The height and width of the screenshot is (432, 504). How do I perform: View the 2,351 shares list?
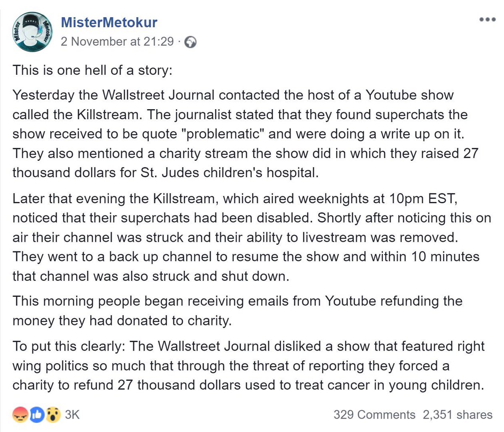point(457,415)
